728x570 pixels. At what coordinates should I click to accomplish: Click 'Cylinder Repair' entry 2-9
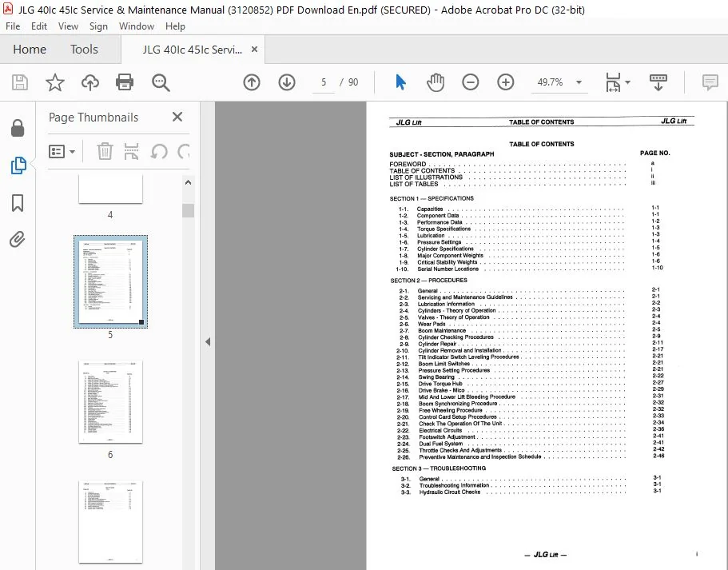pyautogui.click(x=437, y=345)
